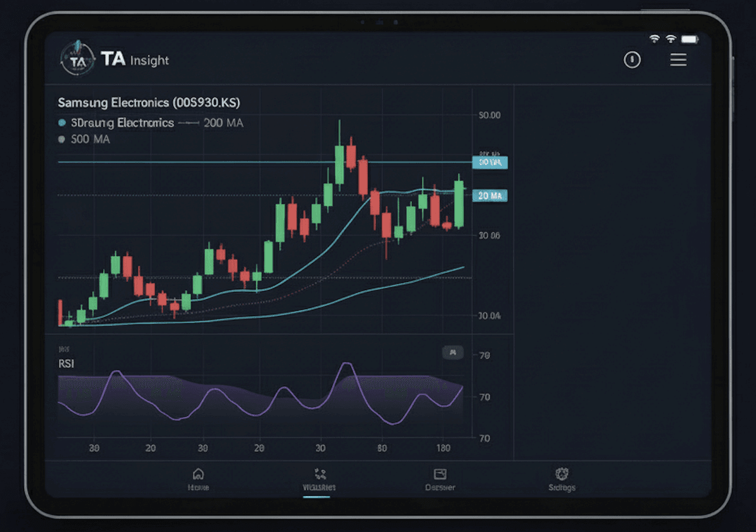Click the battery status icon
This screenshot has height=532, width=756.
pyautogui.click(x=689, y=39)
